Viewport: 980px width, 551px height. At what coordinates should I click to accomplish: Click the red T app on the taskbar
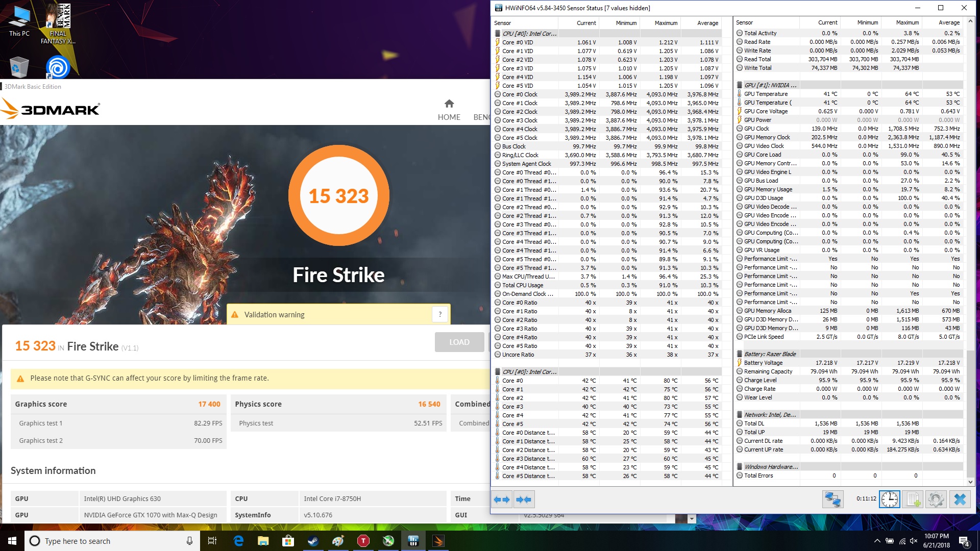[363, 541]
